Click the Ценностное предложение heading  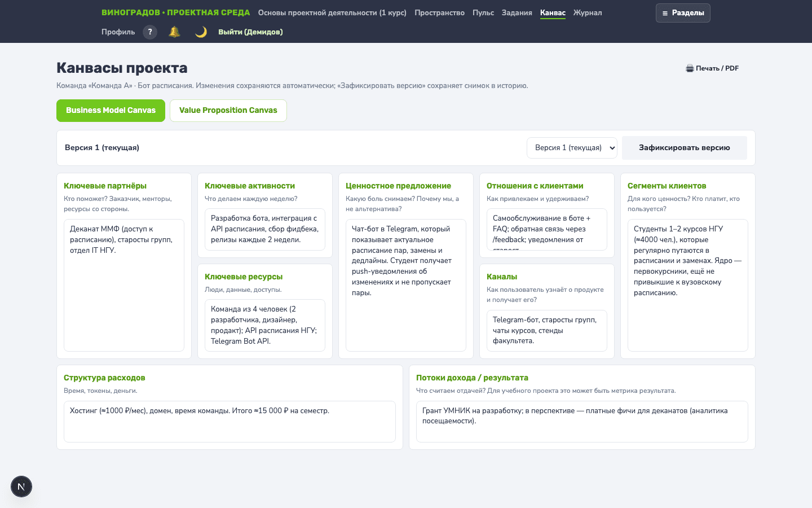click(x=398, y=186)
